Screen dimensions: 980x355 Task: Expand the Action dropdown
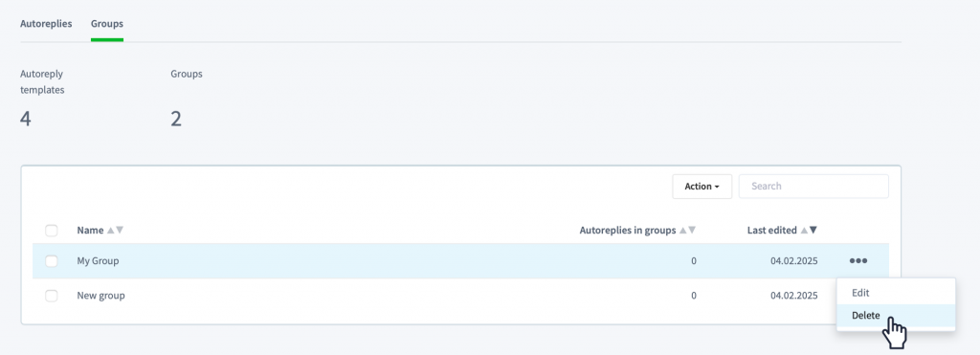[x=702, y=187]
